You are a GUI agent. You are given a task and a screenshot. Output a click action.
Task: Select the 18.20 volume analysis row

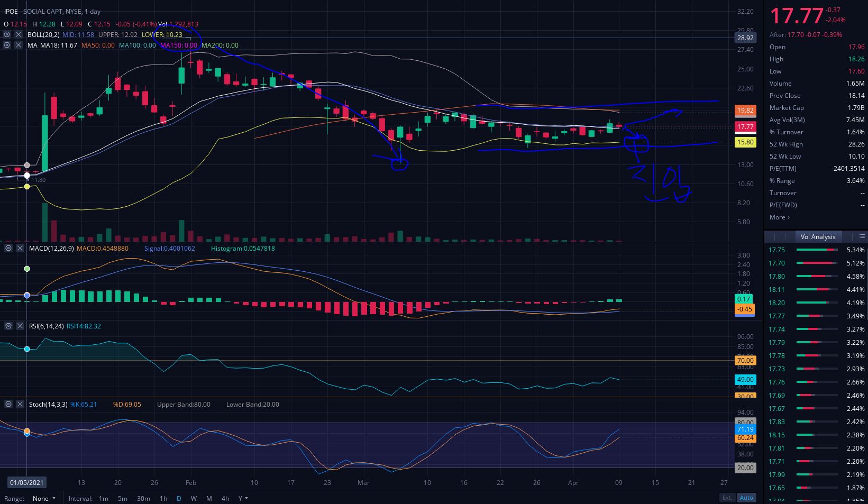(817, 303)
